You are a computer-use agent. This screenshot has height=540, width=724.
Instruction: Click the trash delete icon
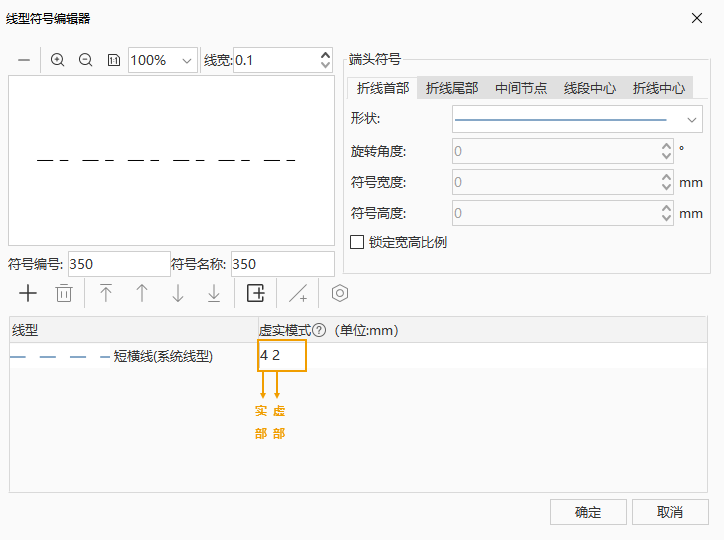pyautogui.click(x=64, y=293)
